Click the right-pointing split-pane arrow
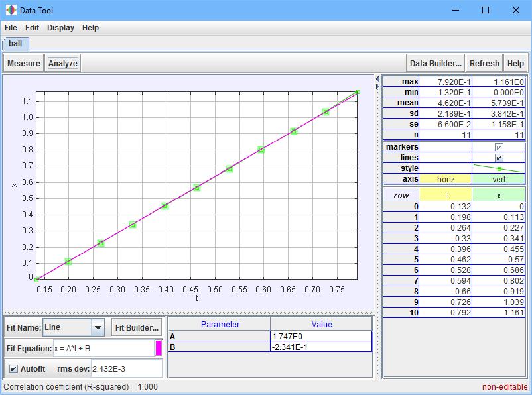This screenshot has height=395, width=532. tap(377, 85)
